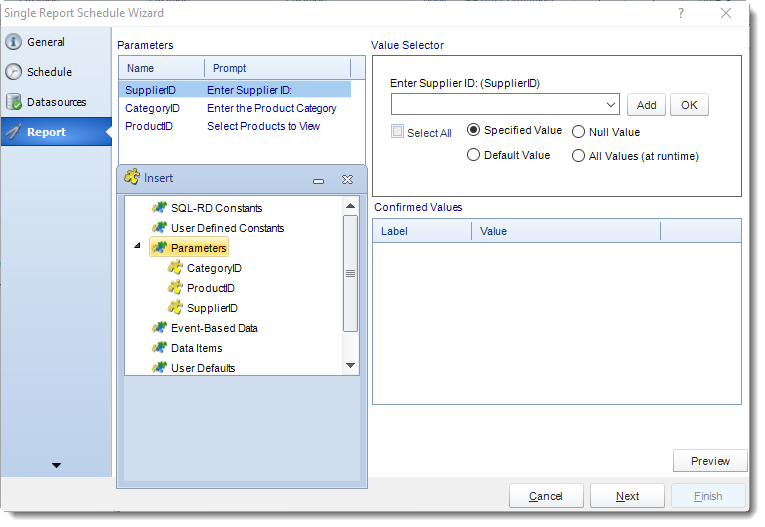Image resolution: width=765 pixels, height=527 pixels.
Task: Click the OK button in Value Selector
Action: [x=689, y=105]
